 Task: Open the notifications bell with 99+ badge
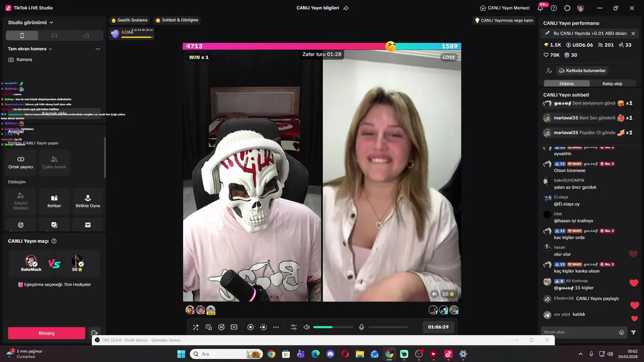tap(541, 7)
